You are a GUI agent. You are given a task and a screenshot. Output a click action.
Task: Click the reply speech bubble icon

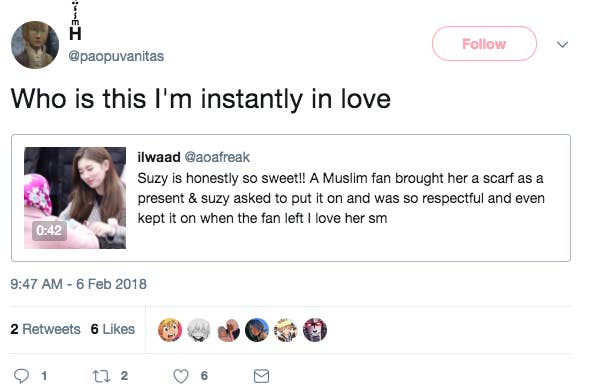point(21,376)
